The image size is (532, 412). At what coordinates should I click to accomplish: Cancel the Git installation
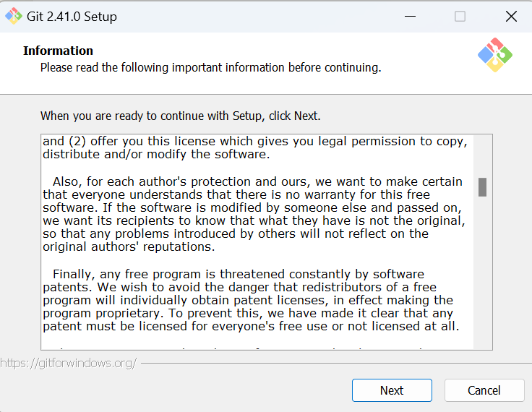(x=484, y=390)
